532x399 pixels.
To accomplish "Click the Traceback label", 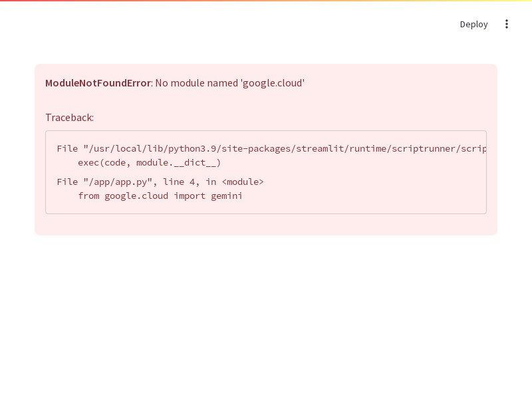I will pyautogui.click(x=70, y=118).
